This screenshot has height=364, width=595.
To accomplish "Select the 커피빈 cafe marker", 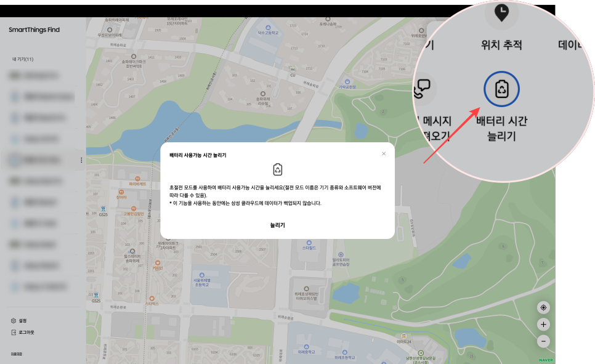I will pos(158,262).
